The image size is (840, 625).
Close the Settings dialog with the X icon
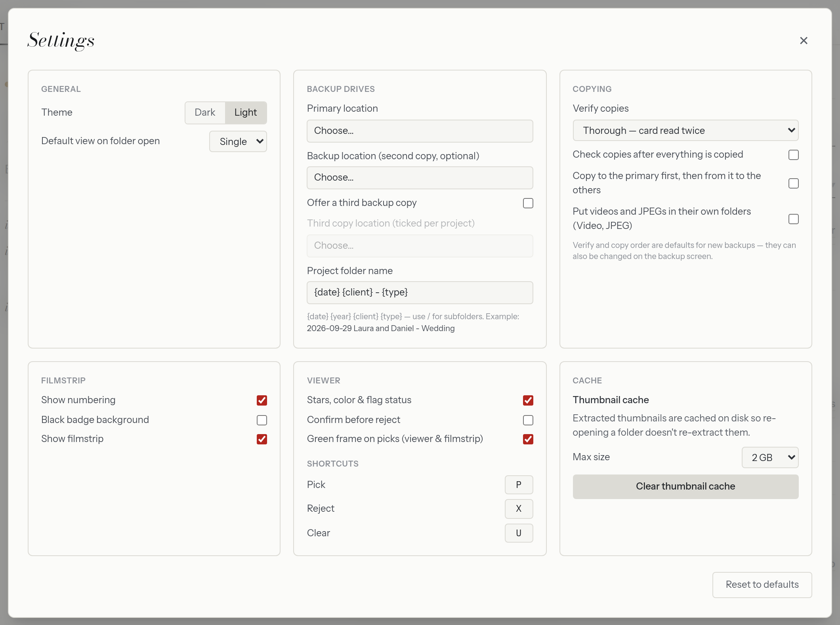pyautogui.click(x=804, y=40)
